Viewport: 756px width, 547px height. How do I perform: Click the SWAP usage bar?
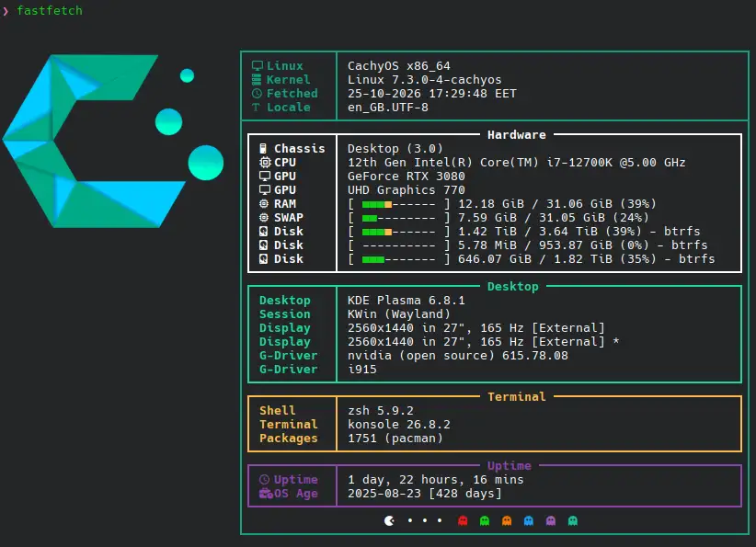[x=399, y=218]
